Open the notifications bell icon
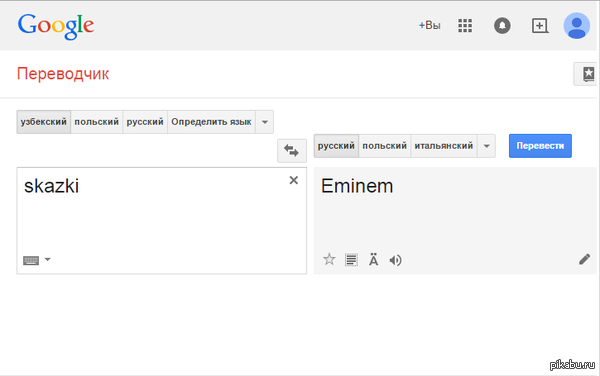Viewport: 600px width, 376px height. click(502, 26)
